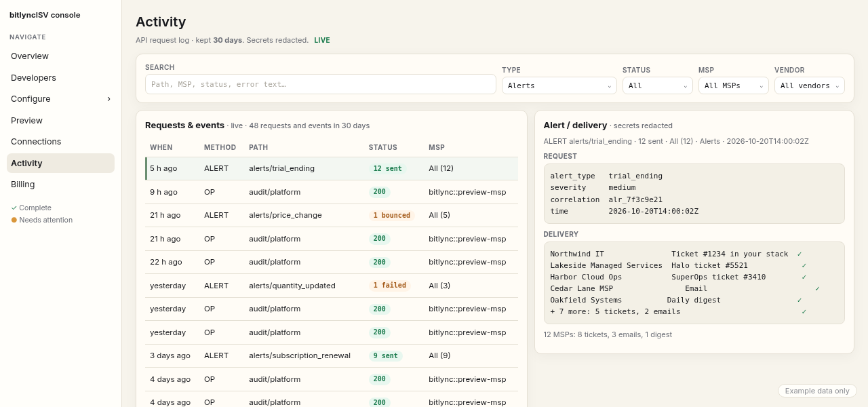The height and width of the screenshot is (407, 868).
Task: Expand the Configure chevron in sidebar
Action: point(108,99)
